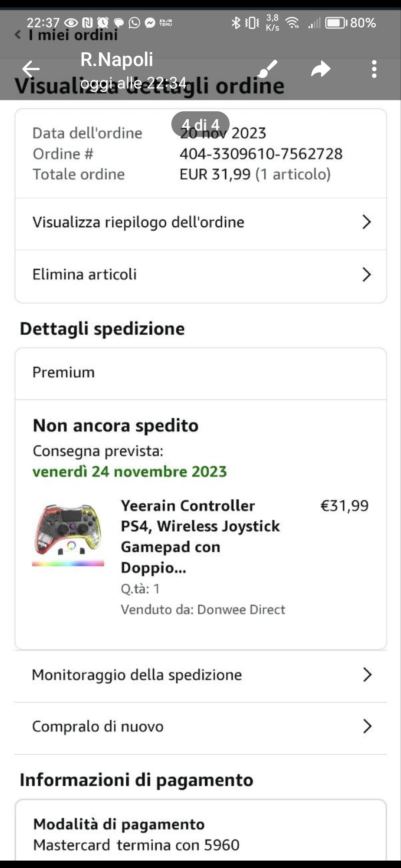This screenshot has width=401, height=868.
Task: Tap the Yeerain controller product thumbnail
Action: tap(68, 534)
